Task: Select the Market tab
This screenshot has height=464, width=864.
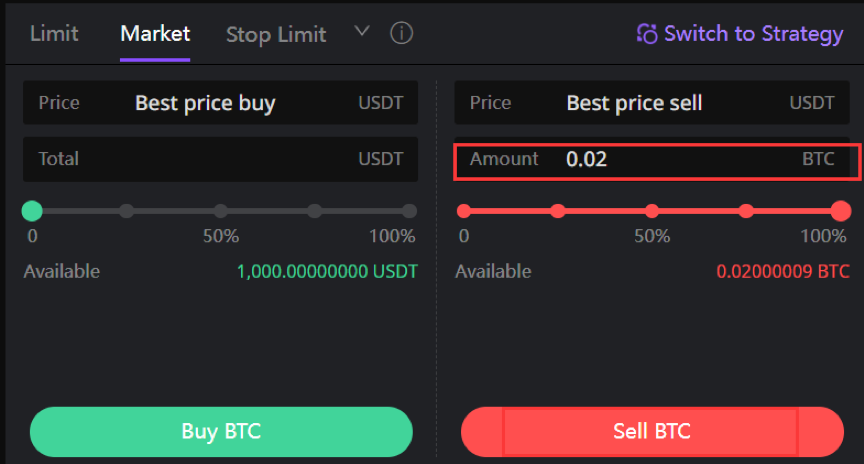Action: point(155,34)
